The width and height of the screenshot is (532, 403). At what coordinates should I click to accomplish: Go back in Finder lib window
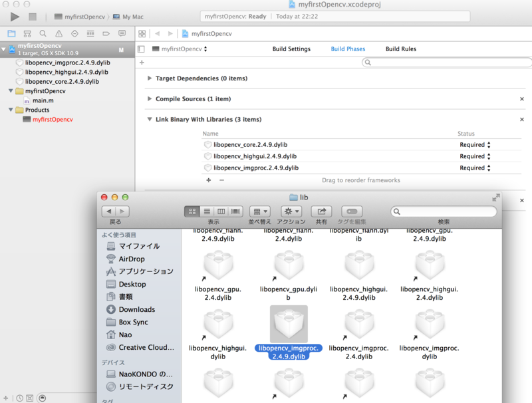(x=108, y=211)
